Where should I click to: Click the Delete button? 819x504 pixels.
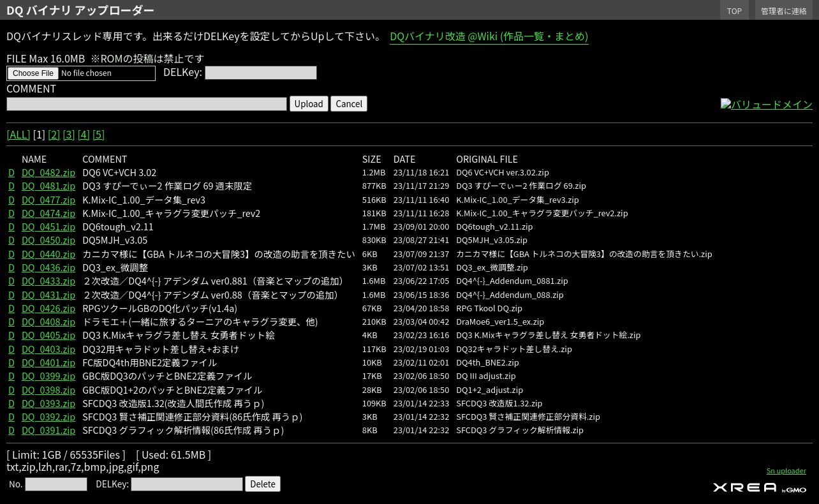tap(263, 484)
